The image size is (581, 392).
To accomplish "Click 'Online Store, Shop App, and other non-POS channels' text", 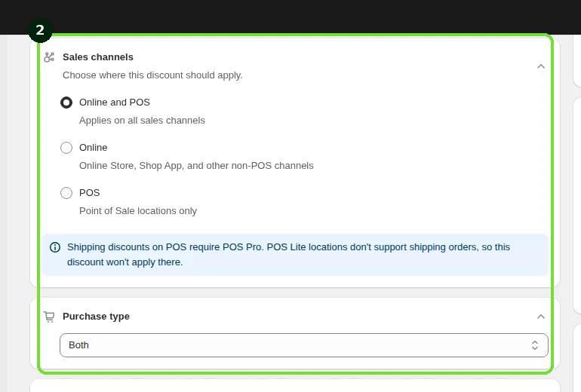I will 196,165.
